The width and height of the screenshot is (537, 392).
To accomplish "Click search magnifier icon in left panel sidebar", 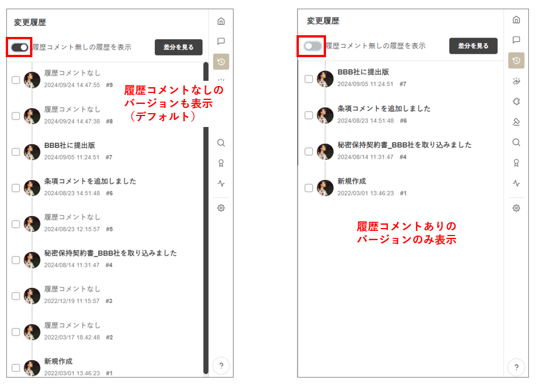I will point(221,143).
